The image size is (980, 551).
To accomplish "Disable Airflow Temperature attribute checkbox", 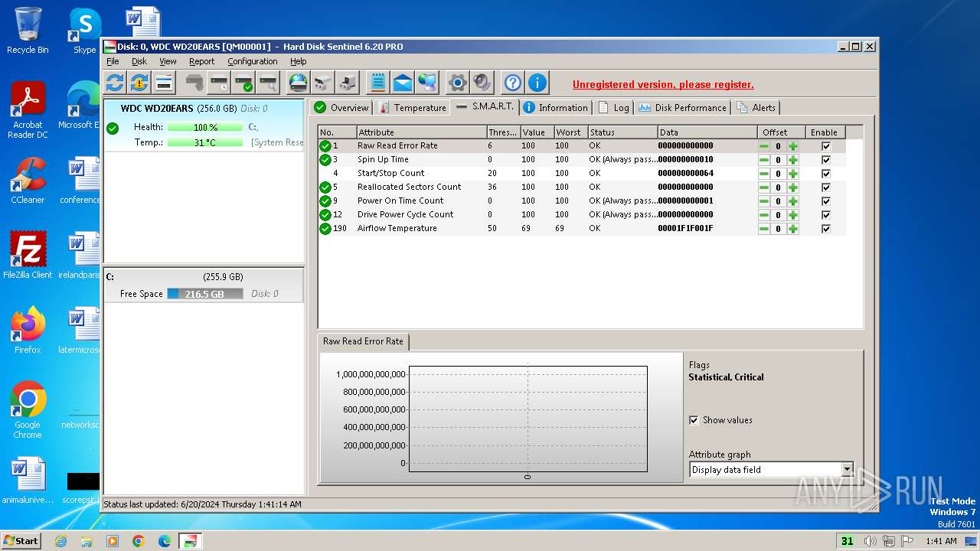I will click(x=825, y=229).
